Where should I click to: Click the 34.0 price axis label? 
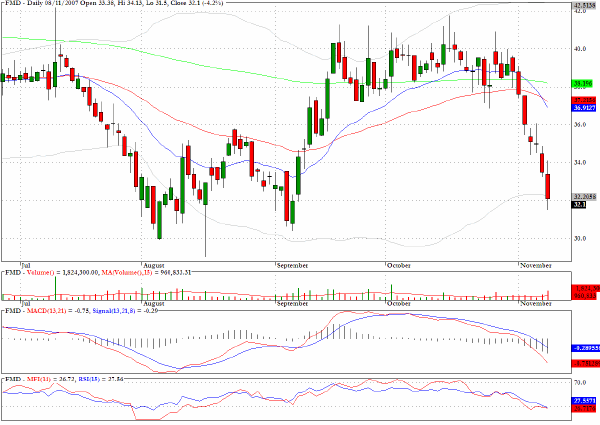pos(580,162)
